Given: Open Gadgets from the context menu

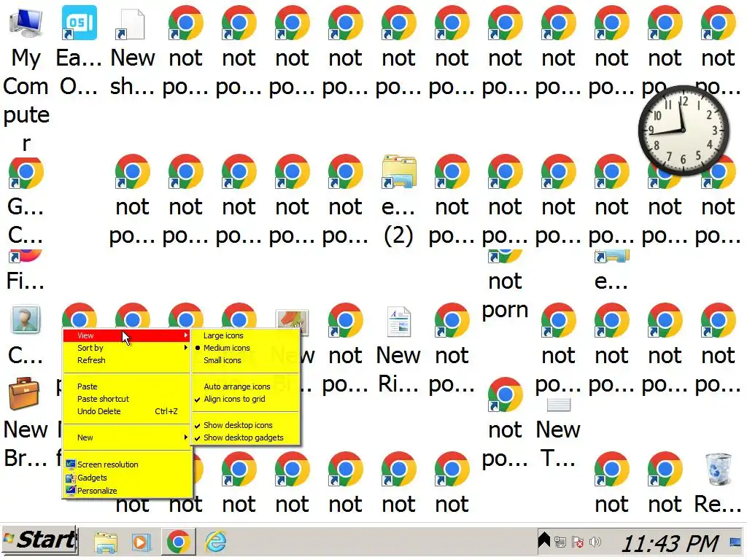Looking at the screenshot, I should pos(127,478).
